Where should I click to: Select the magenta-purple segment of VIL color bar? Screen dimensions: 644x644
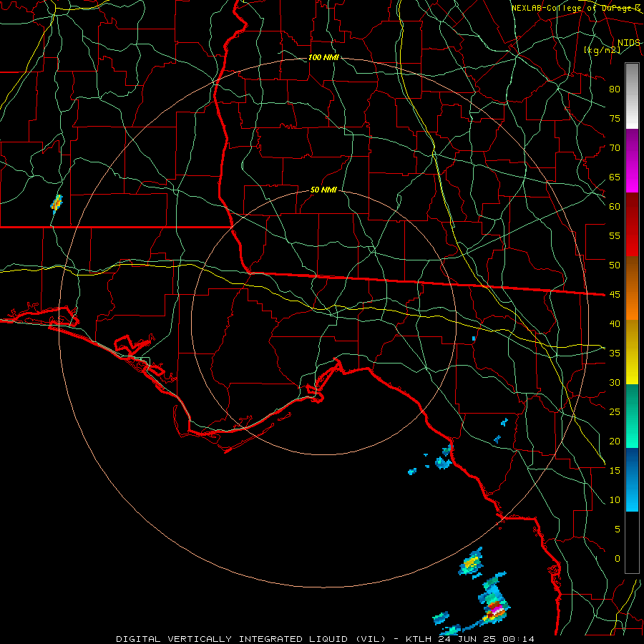pyautogui.click(x=632, y=160)
